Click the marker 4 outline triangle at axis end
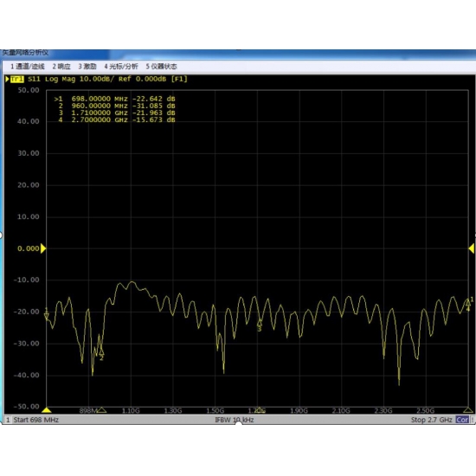 click(x=468, y=410)
